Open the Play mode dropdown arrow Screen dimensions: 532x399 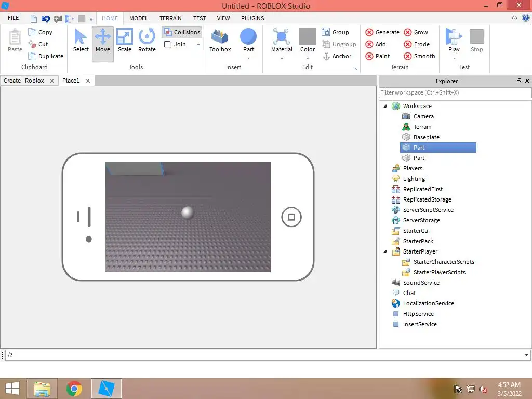point(454,58)
